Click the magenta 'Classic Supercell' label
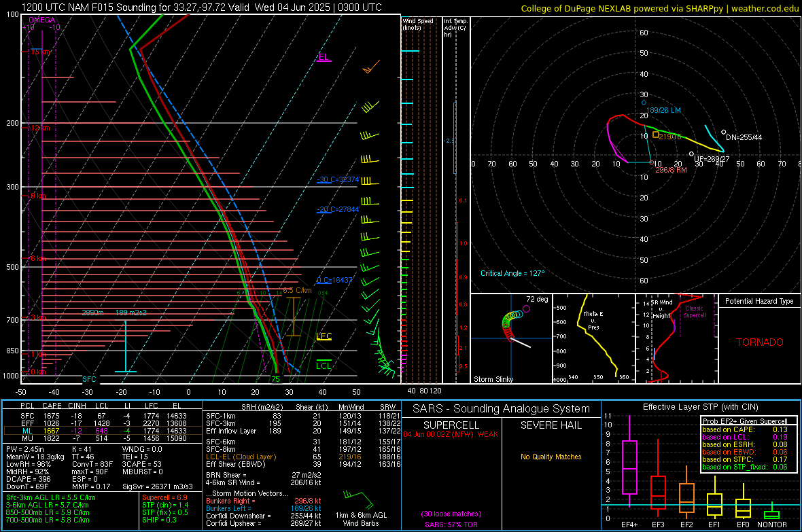Image resolution: width=802 pixels, height=532 pixels. tap(695, 312)
